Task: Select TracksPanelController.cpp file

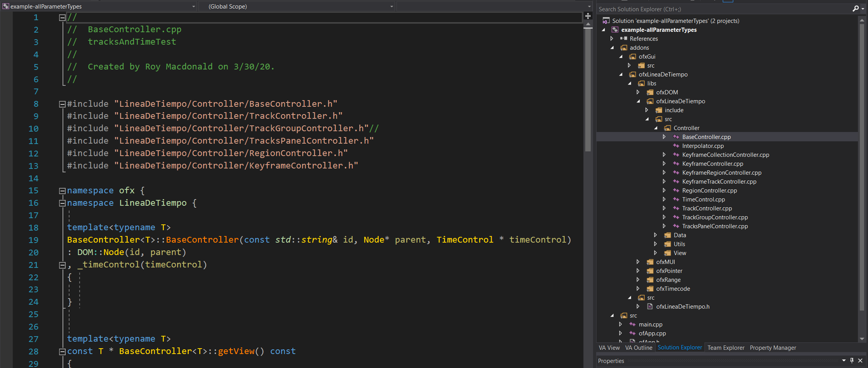Action: tap(715, 226)
